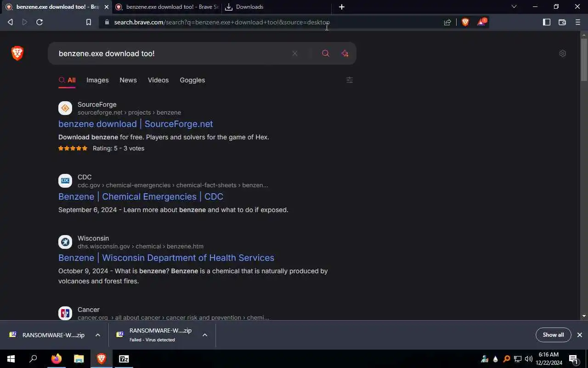This screenshot has height=368, width=588.
Task: Expand options for failed RANSOMWARE zip download
Action: (x=205, y=335)
